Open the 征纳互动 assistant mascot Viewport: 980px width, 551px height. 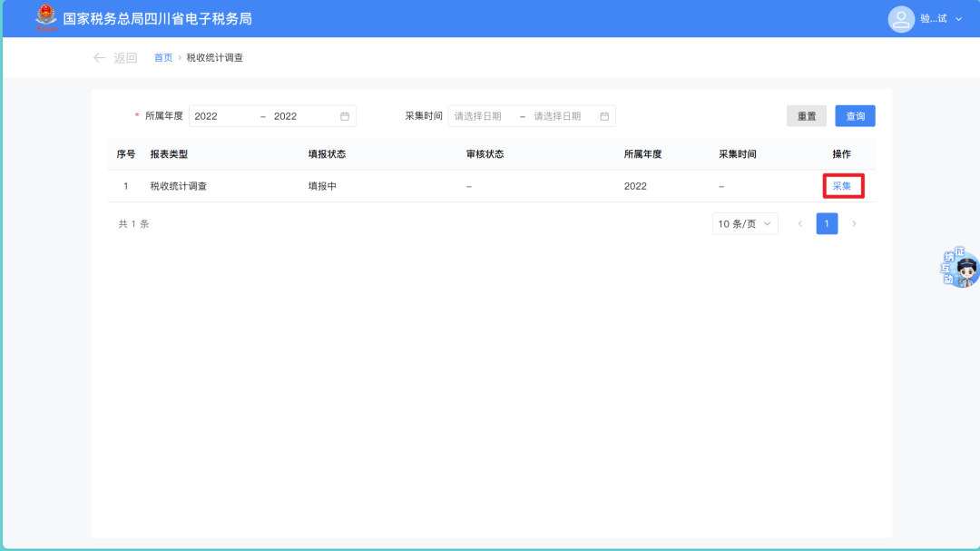point(959,267)
